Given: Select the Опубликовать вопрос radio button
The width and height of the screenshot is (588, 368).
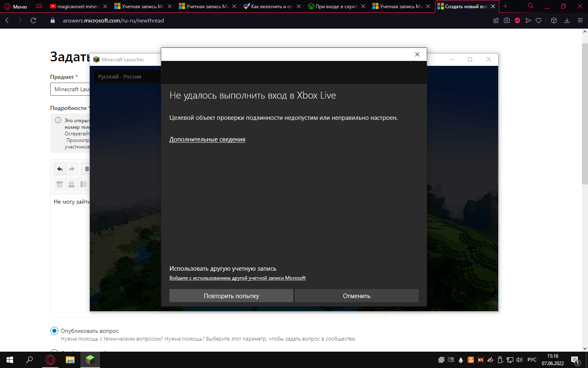Looking at the screenshot, I should click(x=54, y=331).
